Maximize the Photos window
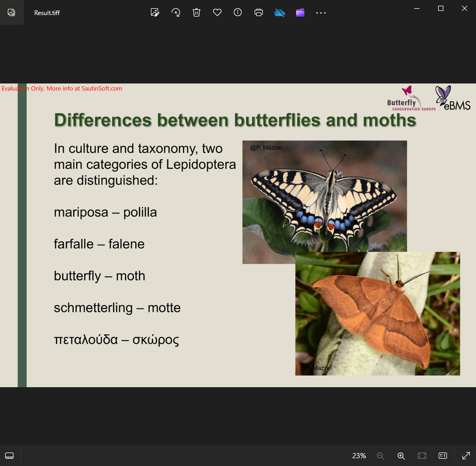Image resolution: width=476 pixels, height=466 pixels. 441,8
